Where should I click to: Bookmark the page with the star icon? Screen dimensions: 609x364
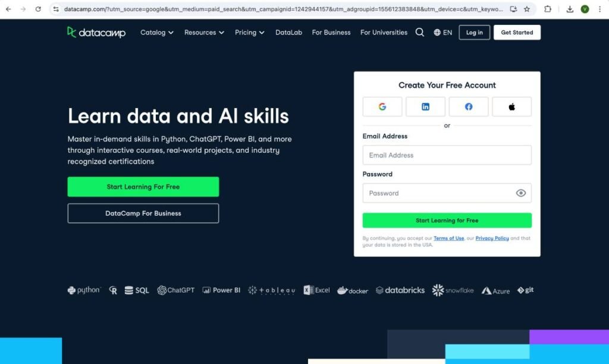tap(527, 9)
